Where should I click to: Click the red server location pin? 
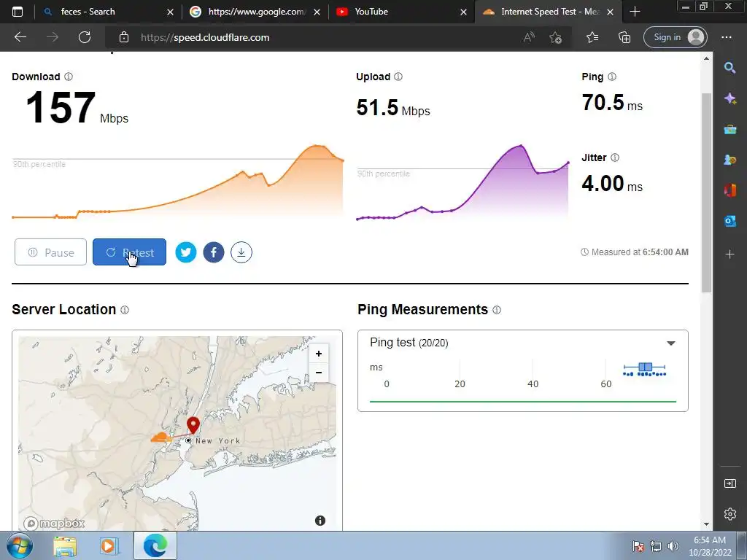(193, 425)
